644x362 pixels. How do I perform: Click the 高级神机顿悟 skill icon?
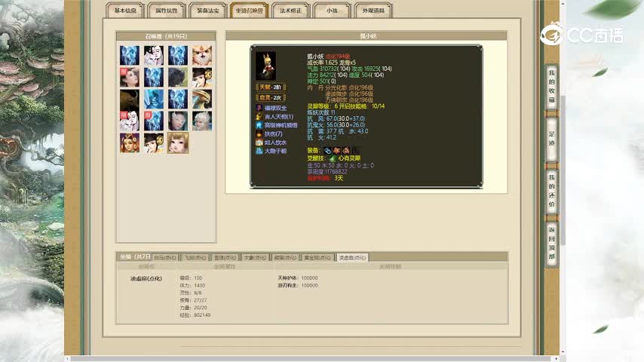pos(259,125)
